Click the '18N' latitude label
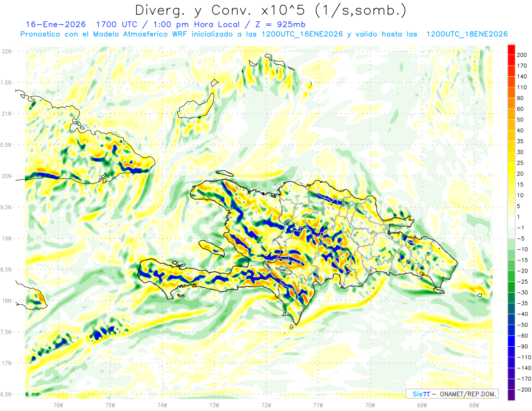The height and width of the screenshot is (411, 532). 7,301
